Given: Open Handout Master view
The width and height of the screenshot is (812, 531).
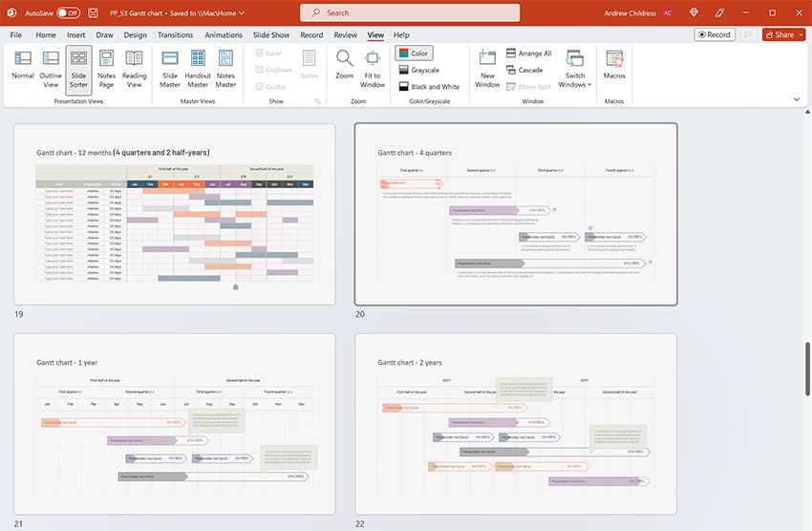Looking at the screenshot, I should [x=198, y=65].
